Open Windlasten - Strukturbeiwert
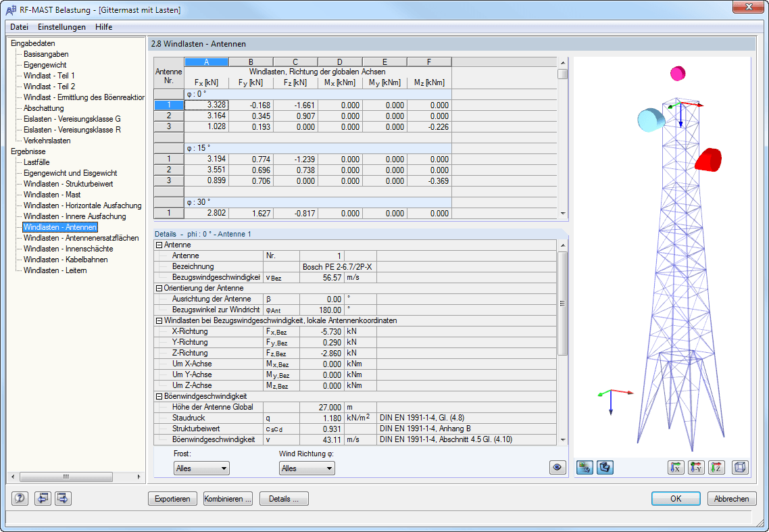 (68, 184)
